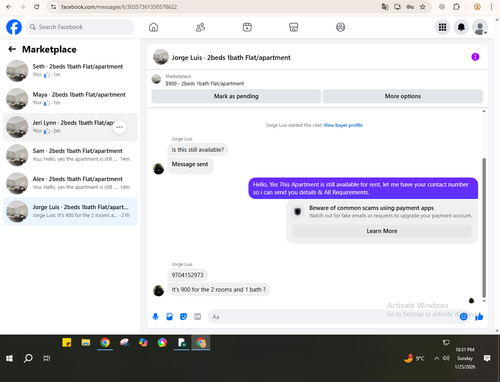Click Jorge Luis avatar beside last message

tap(158, 290)
